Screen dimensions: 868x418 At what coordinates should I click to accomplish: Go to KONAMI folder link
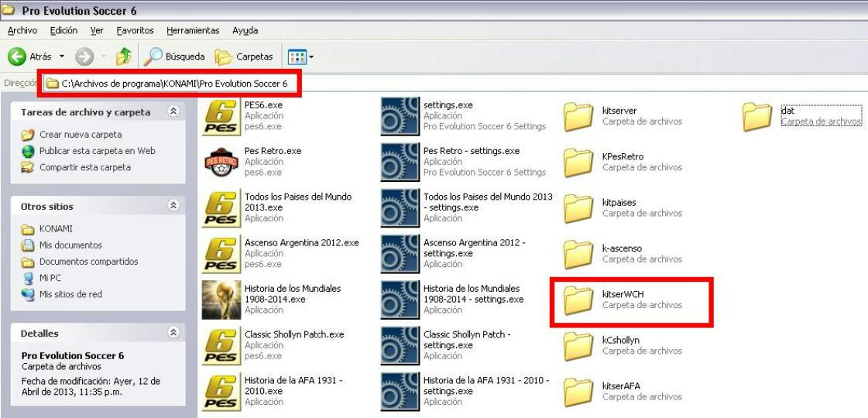pyautogui.click(x=56, y=228)
